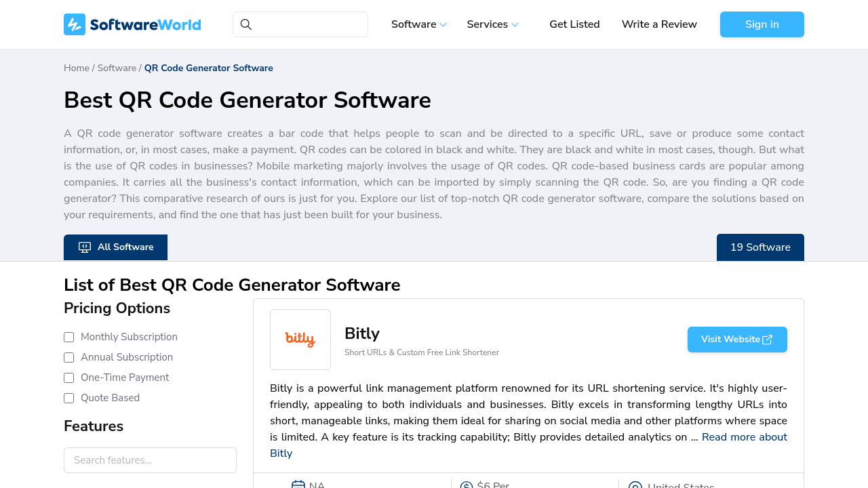This screenshot has width=868, height=488.
Task: Click the SoftwareWorld logo
Action: click(x=132, y=24)
